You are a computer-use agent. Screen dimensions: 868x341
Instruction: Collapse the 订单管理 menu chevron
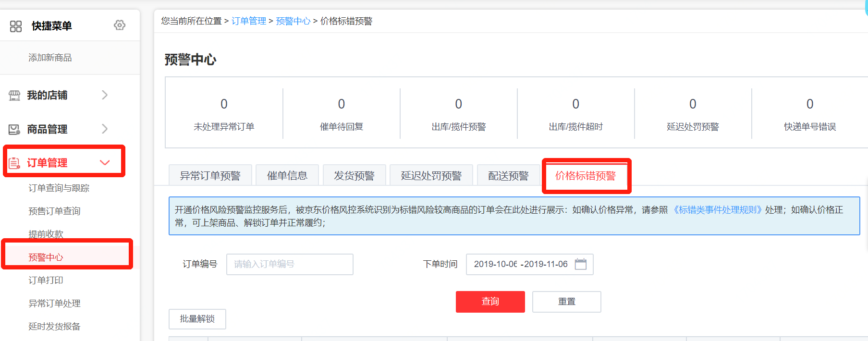point(105,163)
